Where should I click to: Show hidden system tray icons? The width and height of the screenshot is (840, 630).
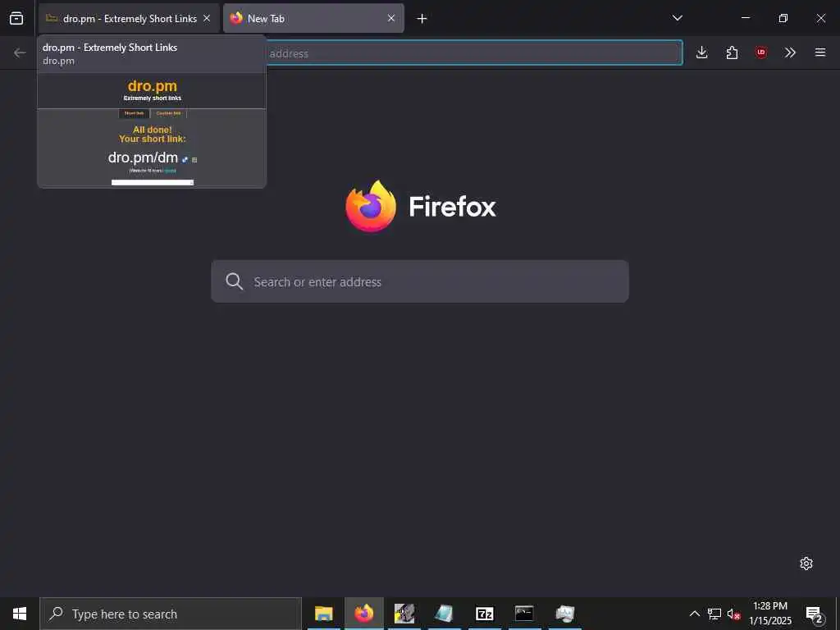click(x=694, y=614)
